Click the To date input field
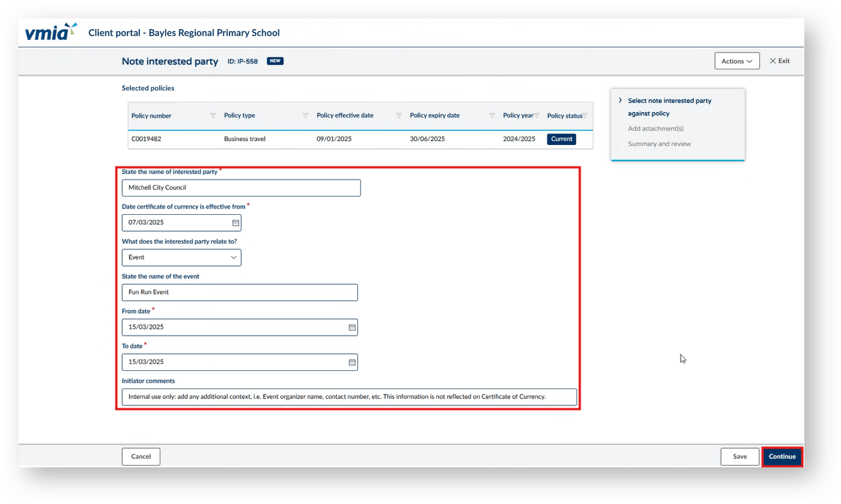The height and width of the screenshot is (504, 841). click(240, 362)
